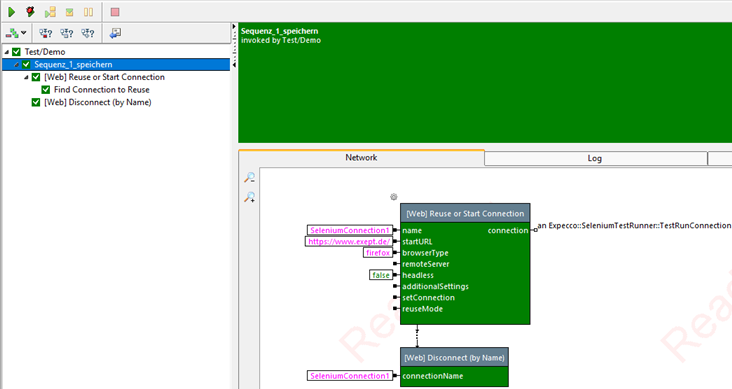The width and height of the screenshot is (732, 389).
Task: Toggle checkbox for Find Connection to Reuse
Action: coord(45,90)
